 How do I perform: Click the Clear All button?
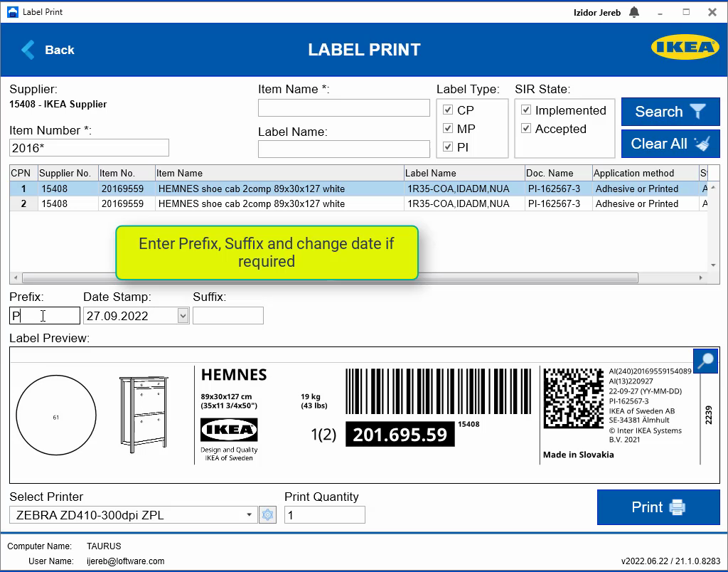pos(670,144)
